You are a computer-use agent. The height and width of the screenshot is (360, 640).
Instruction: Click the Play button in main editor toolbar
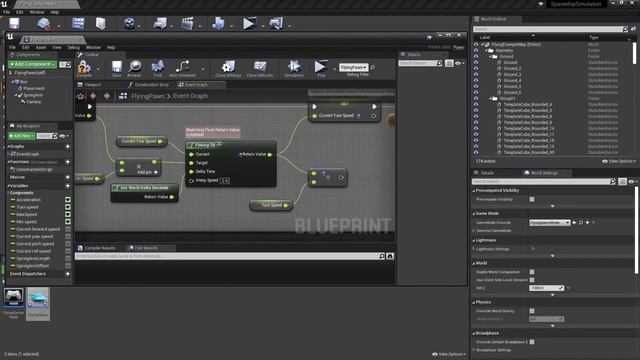point(249,23)
